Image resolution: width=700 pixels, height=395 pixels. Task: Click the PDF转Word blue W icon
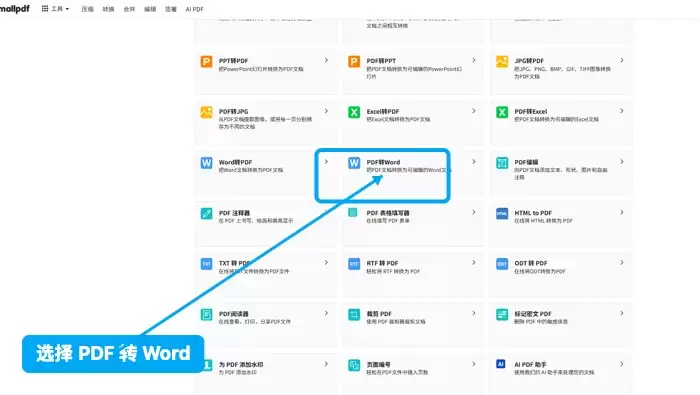click(x=354, y=163)
